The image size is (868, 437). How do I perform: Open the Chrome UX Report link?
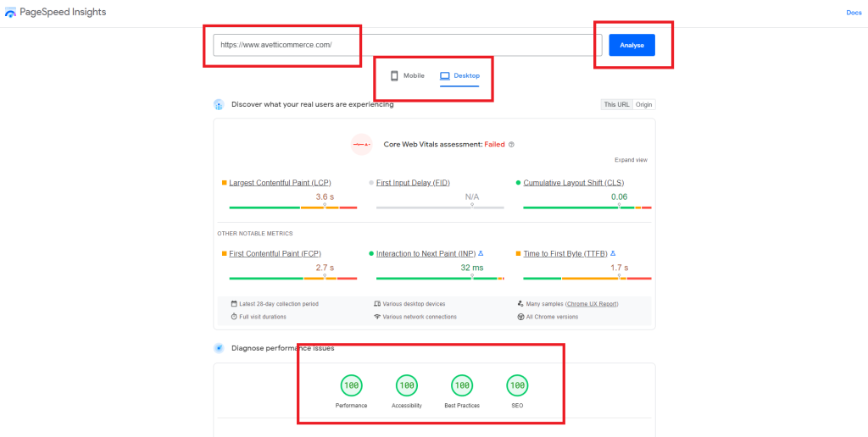tap(592, 304)
